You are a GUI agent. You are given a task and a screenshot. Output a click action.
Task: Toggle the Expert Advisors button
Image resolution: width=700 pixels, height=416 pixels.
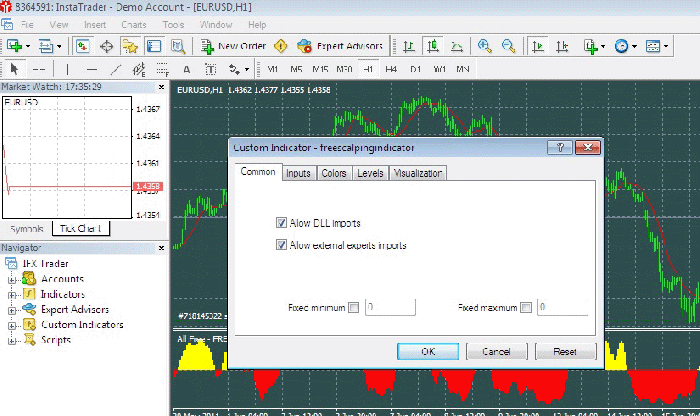click(x=340, y=46)
